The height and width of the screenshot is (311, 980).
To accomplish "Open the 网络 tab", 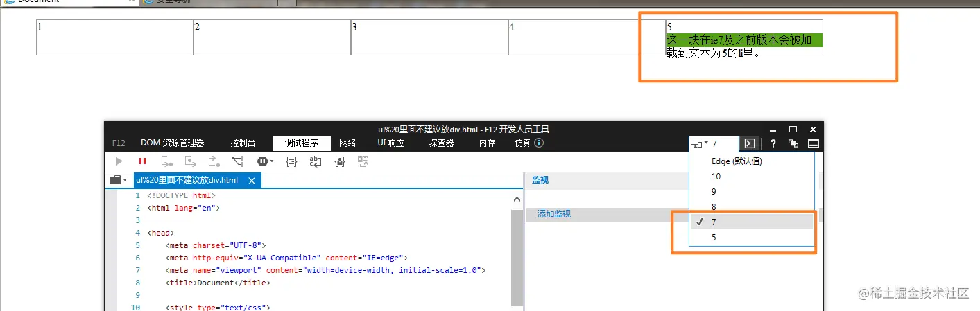I will pos(347,143).
